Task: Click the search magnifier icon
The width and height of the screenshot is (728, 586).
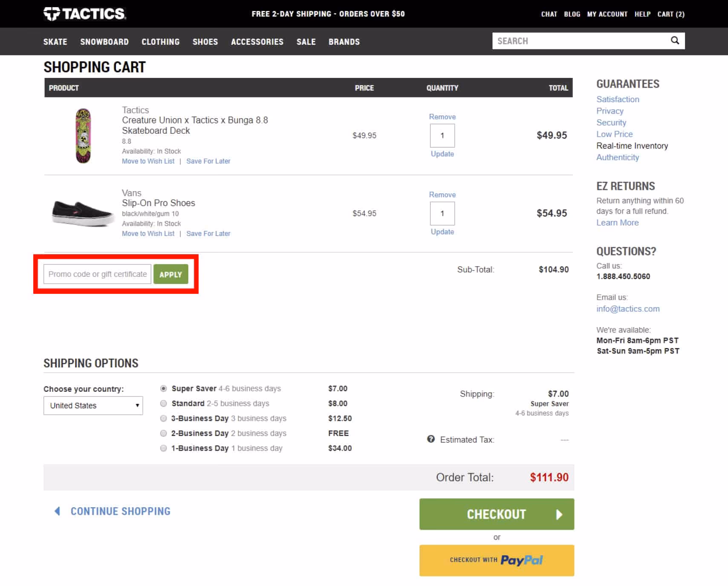Action: click(675, 40)
